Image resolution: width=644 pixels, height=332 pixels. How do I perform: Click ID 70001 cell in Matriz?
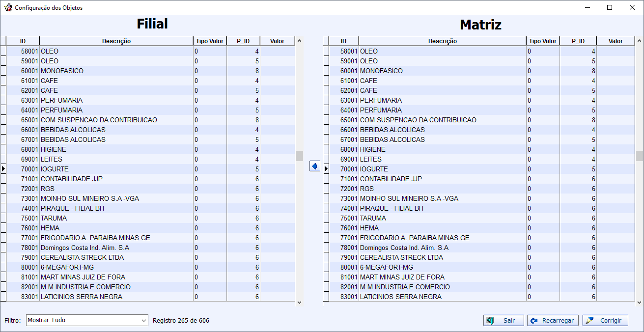point(343,169)
